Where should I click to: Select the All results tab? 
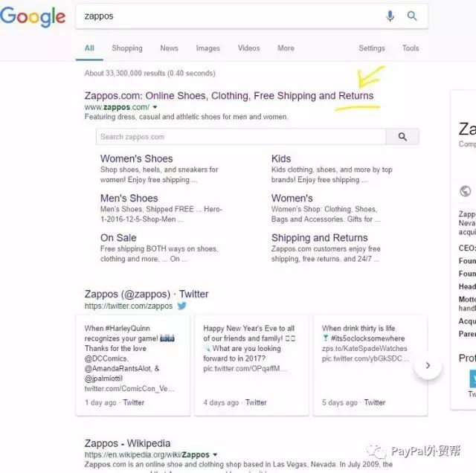(89, 48)
